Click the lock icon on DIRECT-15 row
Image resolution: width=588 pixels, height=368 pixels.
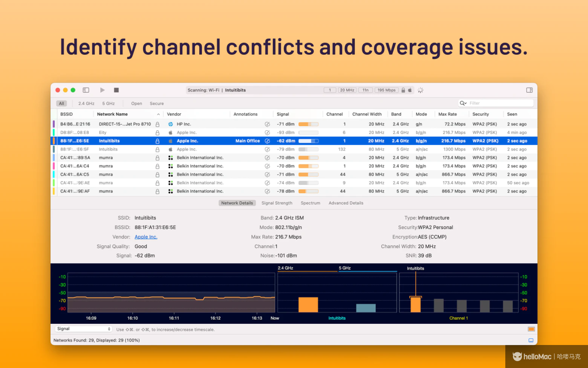(158, 124)
